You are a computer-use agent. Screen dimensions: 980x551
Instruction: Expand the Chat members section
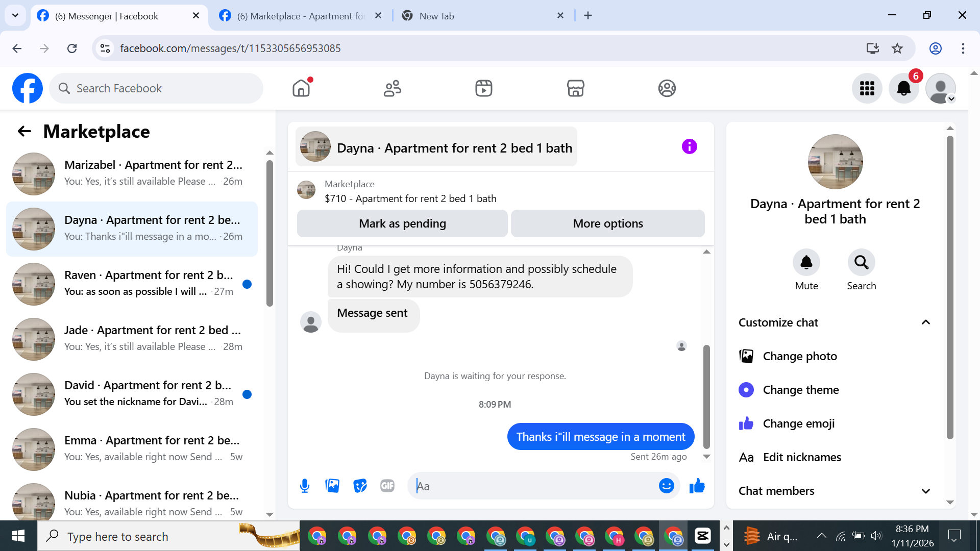[836, 491]
